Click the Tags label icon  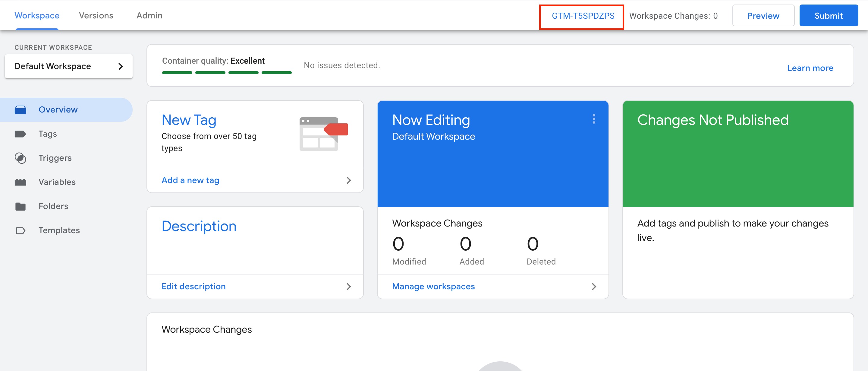tap(20, 134)
